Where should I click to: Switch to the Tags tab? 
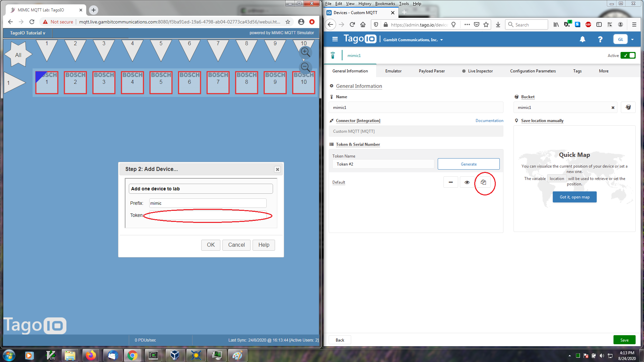point(577,71)
